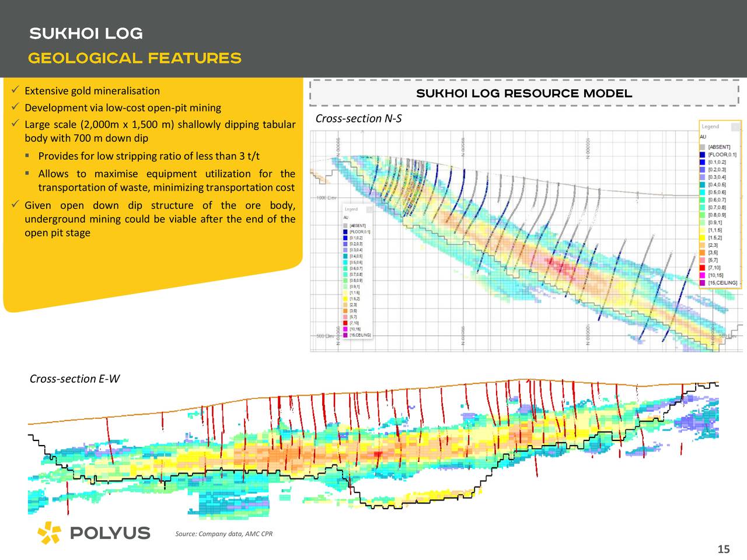Image resolution: width=747 pixels, height=560 pixels.
Task: Click the 'Cross-section N-S' caption
Action: click(358, 119)
